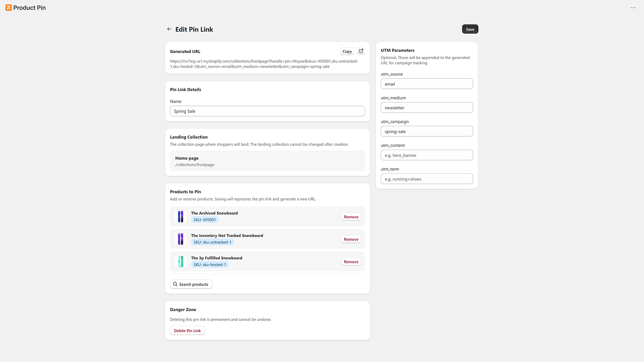The image size is (644, 362).
Task: Click The Inventory Not Tracked Snowboard title
Action: tap(227, 236)
